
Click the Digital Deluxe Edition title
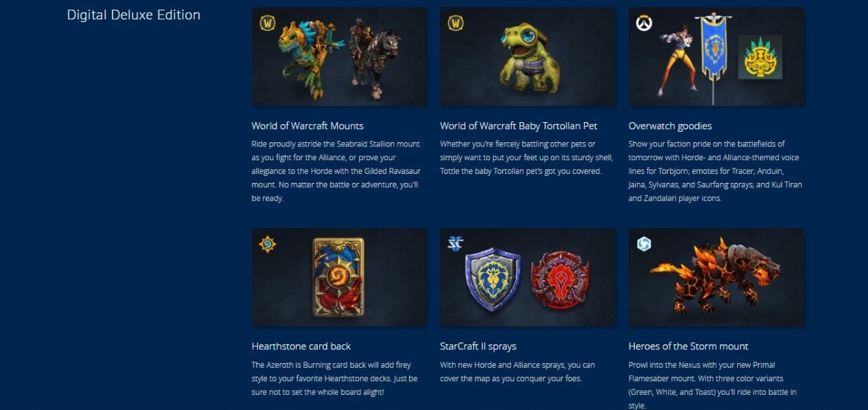pos(134,14)
